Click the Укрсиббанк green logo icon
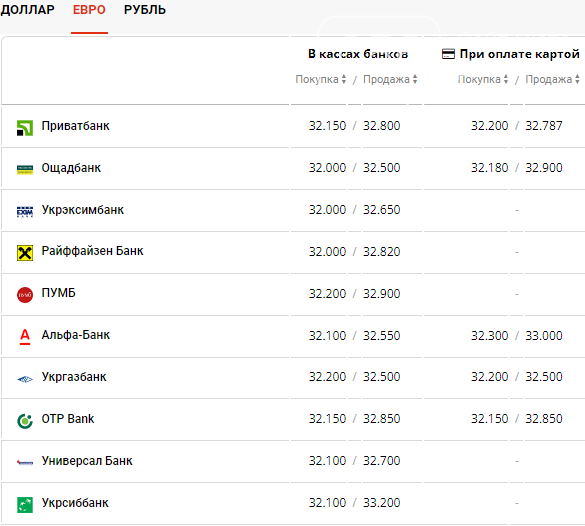The width and height of the screenshot is (585, 526). coord(25,505)
